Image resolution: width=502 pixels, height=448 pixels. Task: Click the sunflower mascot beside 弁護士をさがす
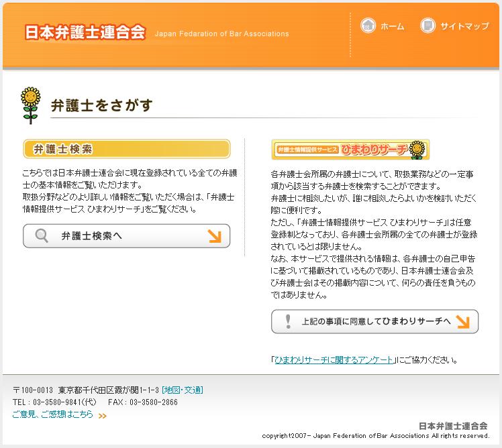[30, 105]
